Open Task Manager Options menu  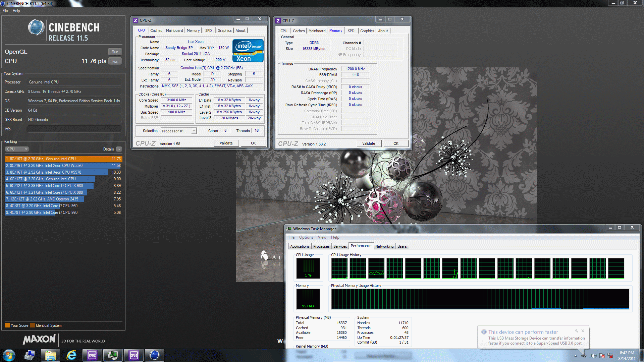coord(306,237)
